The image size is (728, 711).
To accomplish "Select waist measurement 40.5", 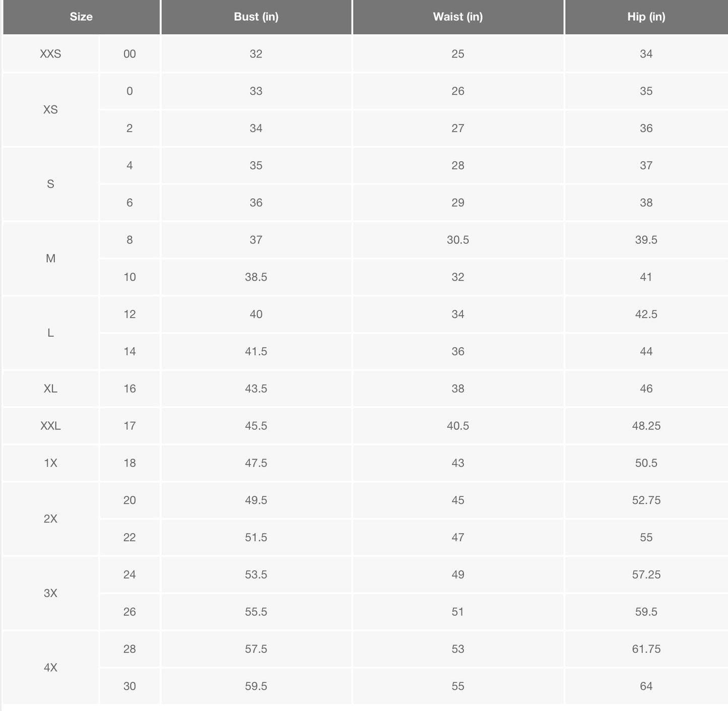I will pyautogui.click(x=457, y=426).
